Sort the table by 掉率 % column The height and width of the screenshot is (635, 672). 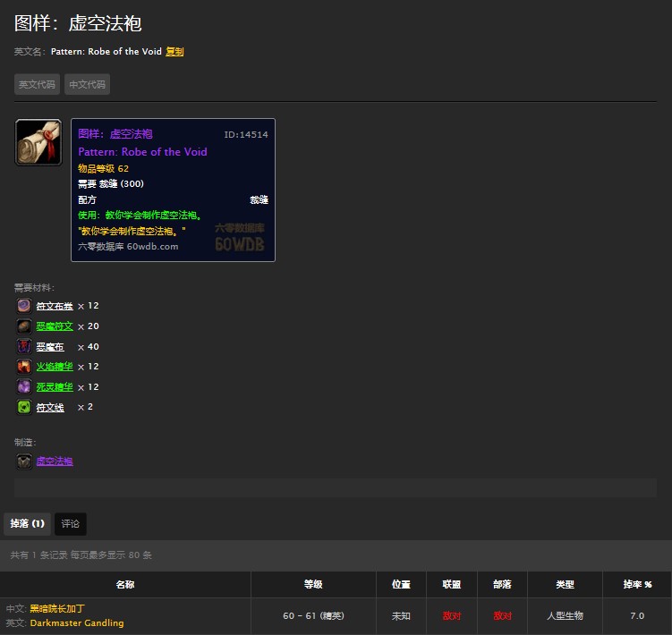point(637,585)
